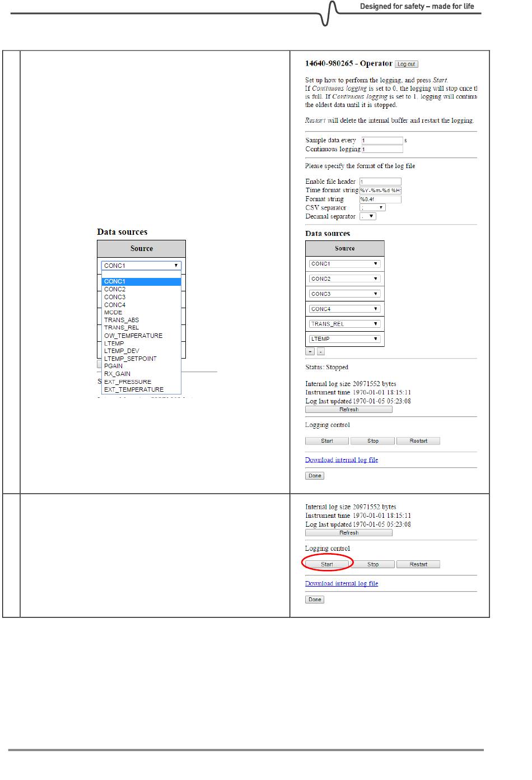Image resolution: width=532 pixels, height=780 pixels.
Task: Select RX_GAIN option in the open list
Action: tap(141, 374)
